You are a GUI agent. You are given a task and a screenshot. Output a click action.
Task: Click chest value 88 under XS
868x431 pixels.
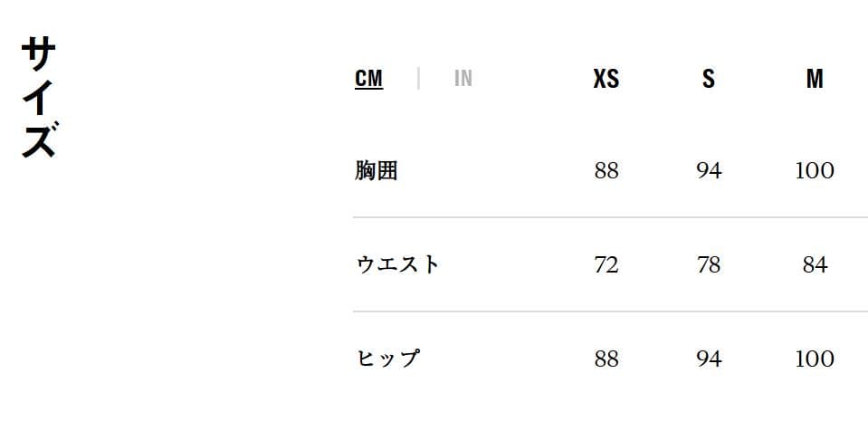pos(606,170)
